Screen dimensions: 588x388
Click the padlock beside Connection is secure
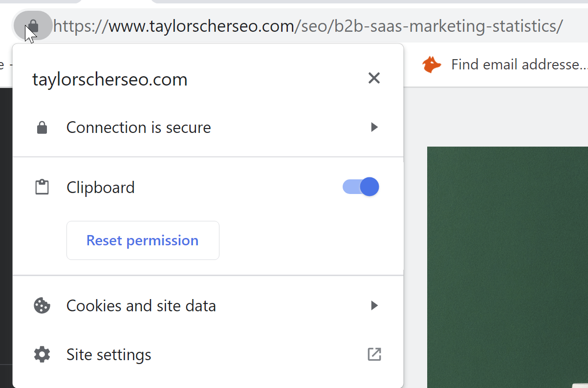pos(42,128)
